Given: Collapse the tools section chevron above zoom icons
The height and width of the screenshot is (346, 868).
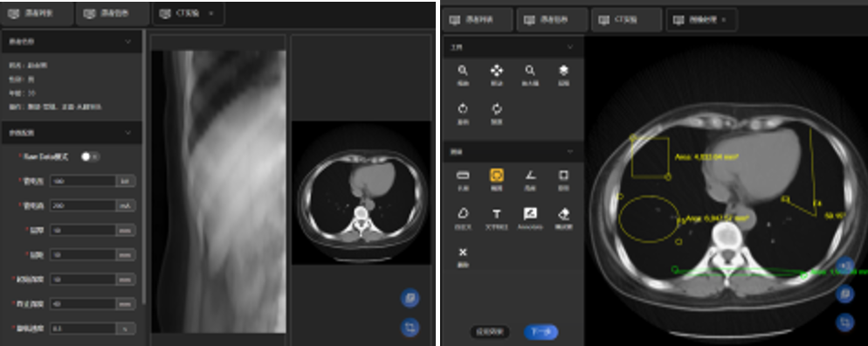Looking at the screenshot, I should (x=570, y=47).
